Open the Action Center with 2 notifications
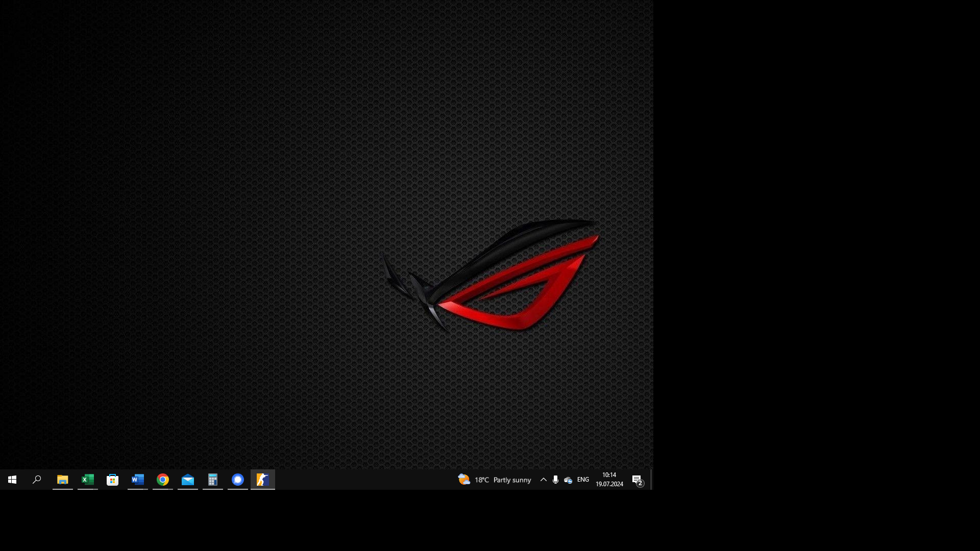 638,480
